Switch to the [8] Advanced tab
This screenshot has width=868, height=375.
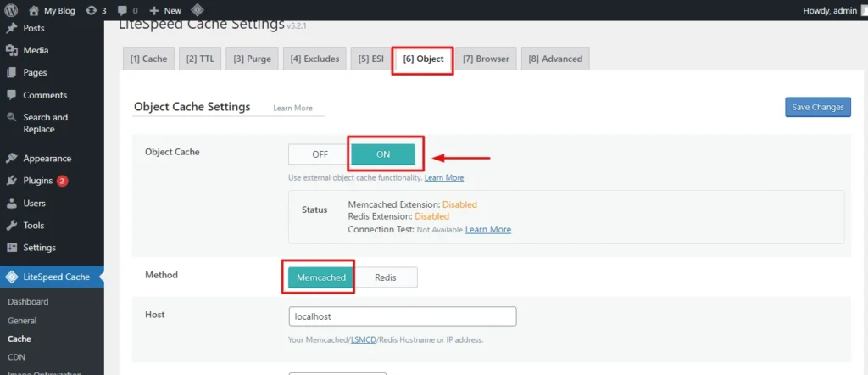click(555, 59)
